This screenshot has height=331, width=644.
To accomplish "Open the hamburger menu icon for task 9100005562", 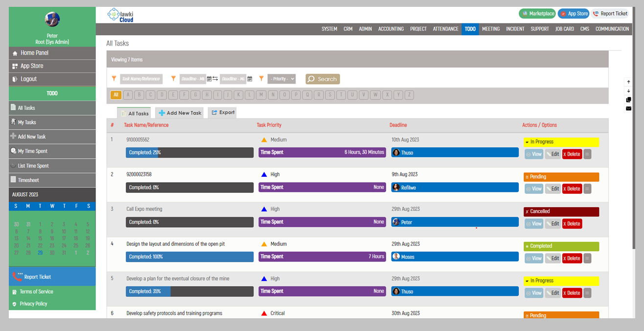I will [587, 154].
